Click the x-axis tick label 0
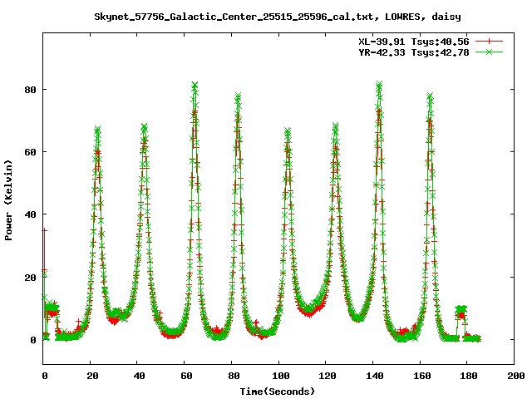Viewport: 532px width, 399px height. tap(45, 376)
